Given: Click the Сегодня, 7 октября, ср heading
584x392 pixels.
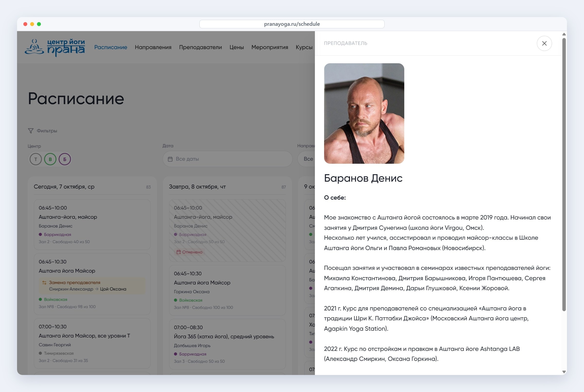Looking at the screenshot, I should click(x=64, y=187).
